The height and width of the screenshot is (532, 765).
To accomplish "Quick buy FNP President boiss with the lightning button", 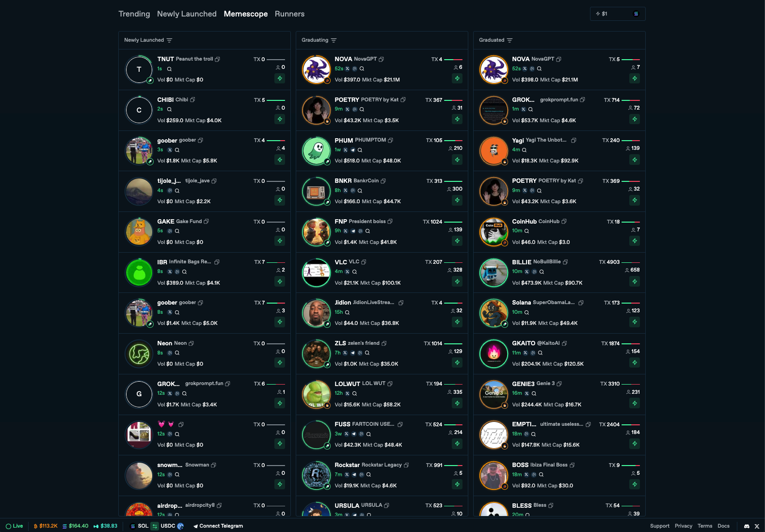I will point(457,241).
